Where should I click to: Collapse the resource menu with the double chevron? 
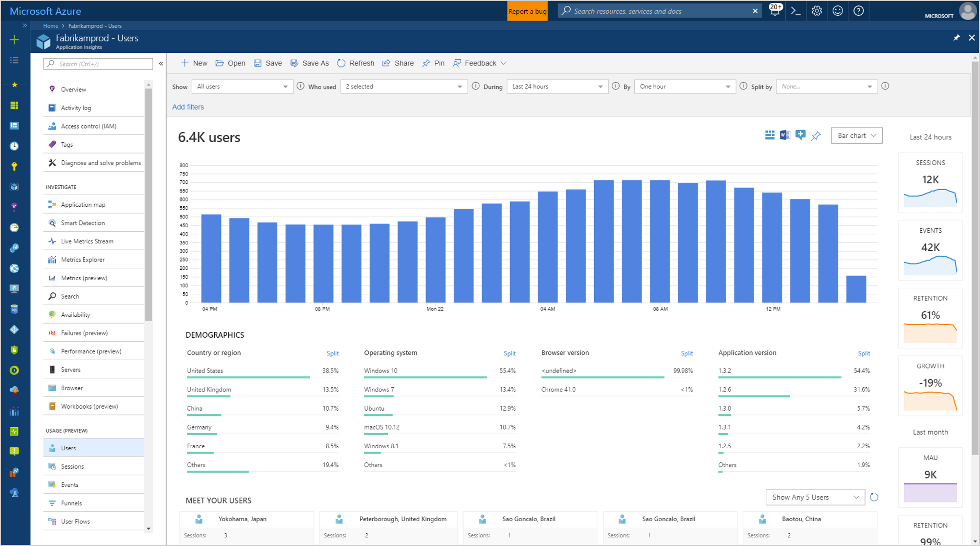pyautogui.click(x=161, y=64)
